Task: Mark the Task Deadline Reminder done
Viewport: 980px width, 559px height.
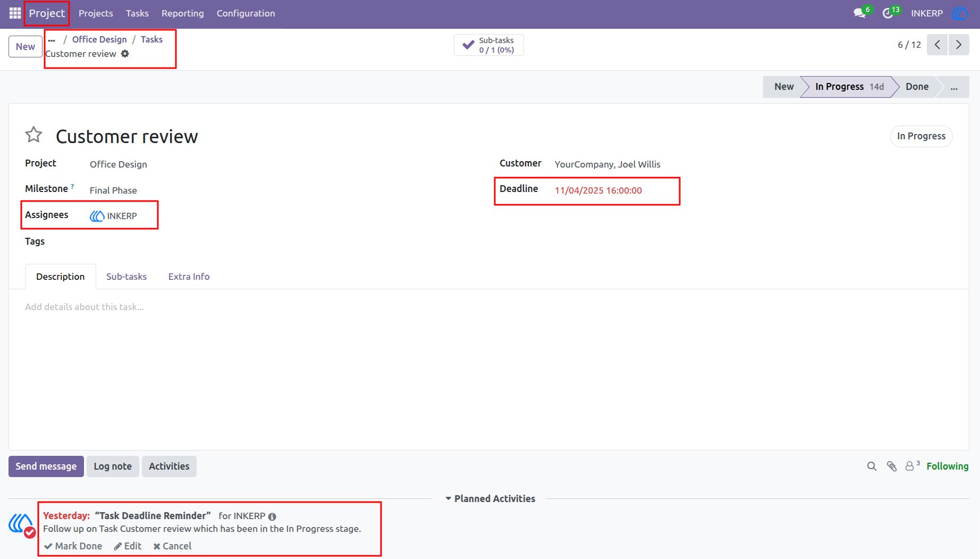Action: [73, 546]
